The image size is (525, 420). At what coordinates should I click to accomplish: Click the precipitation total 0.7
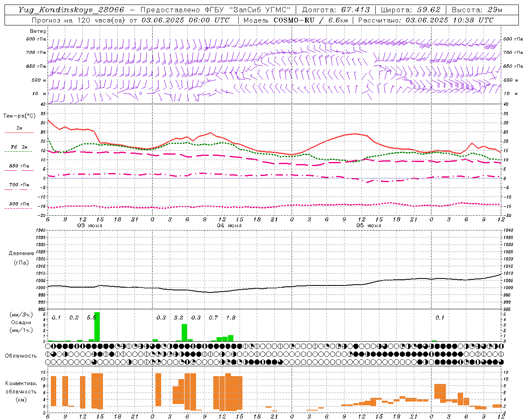tap(213, 317)
